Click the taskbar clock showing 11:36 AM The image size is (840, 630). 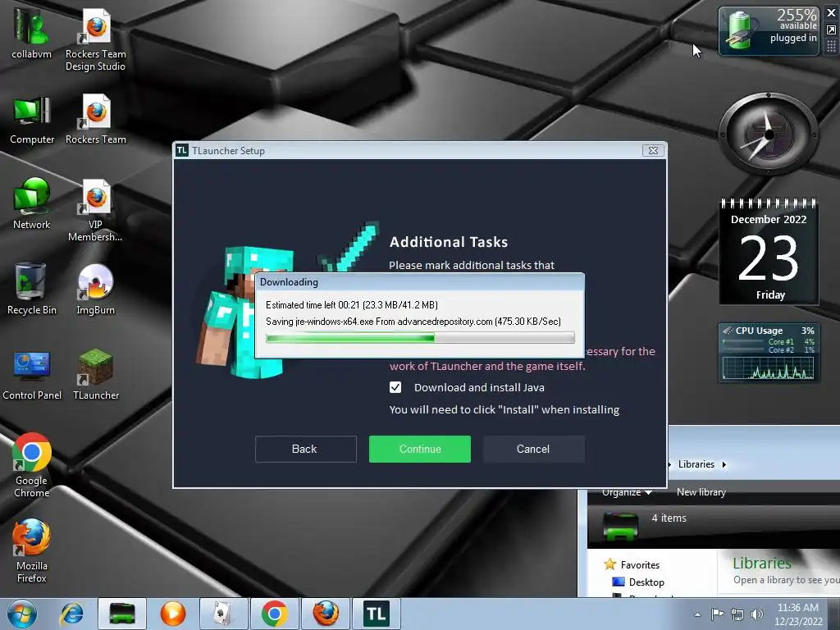coord(797,614)
